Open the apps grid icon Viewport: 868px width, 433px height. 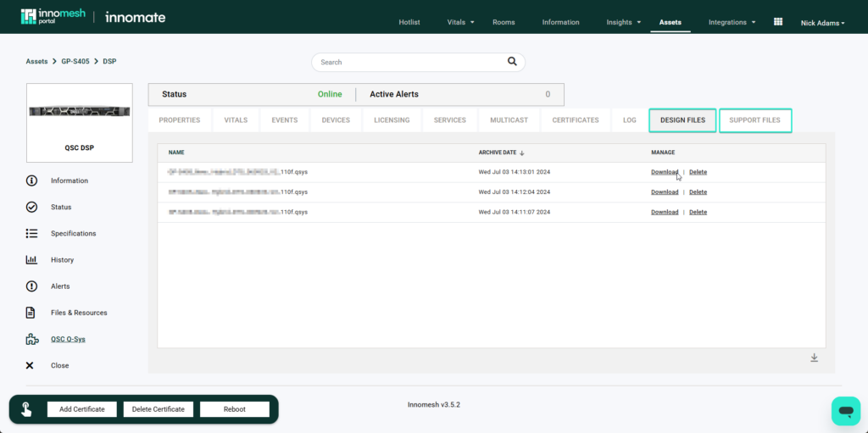(778, 21)
